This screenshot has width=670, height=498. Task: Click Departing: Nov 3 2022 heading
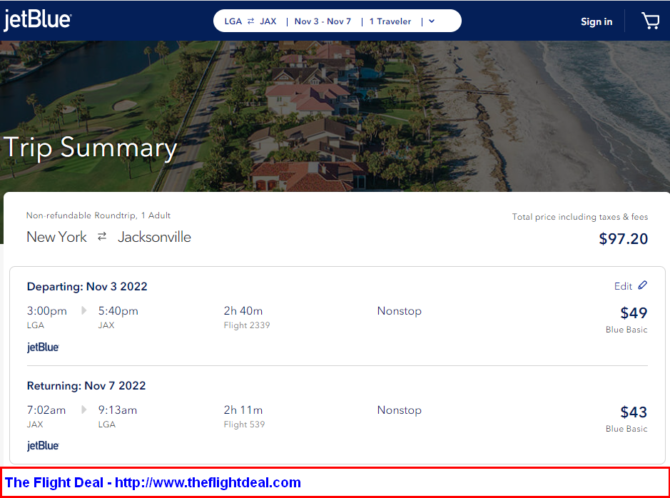[87, 286]
